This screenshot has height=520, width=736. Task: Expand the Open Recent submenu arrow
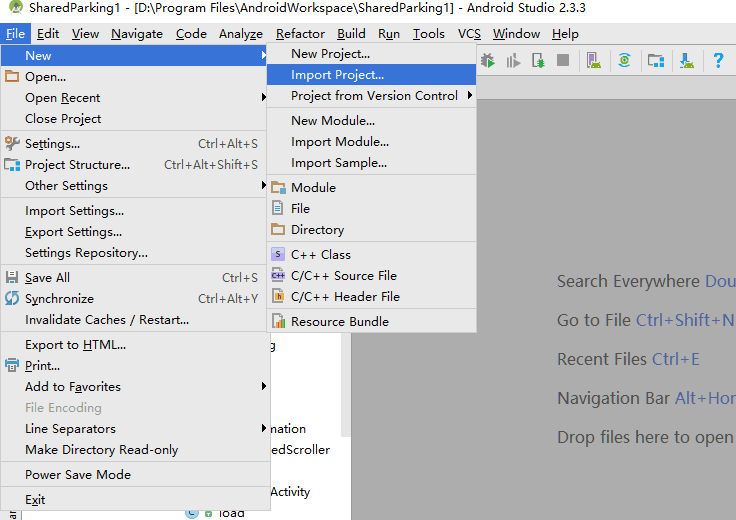coord(264,97)
